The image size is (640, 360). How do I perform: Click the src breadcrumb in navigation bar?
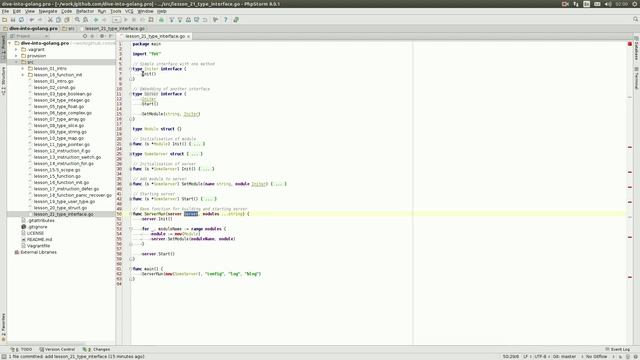(69, 29)
